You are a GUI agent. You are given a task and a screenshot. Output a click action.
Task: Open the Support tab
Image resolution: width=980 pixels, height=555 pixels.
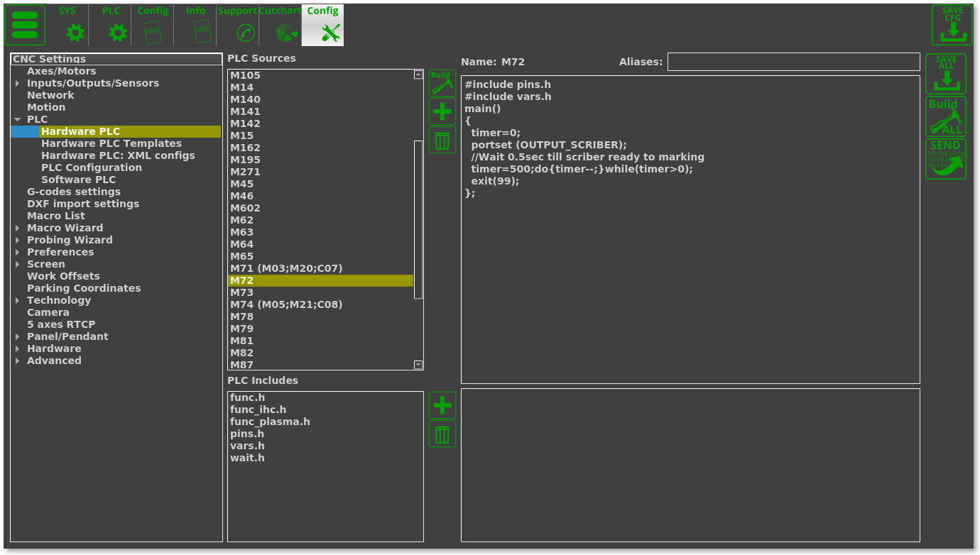[x=237, y=25]
